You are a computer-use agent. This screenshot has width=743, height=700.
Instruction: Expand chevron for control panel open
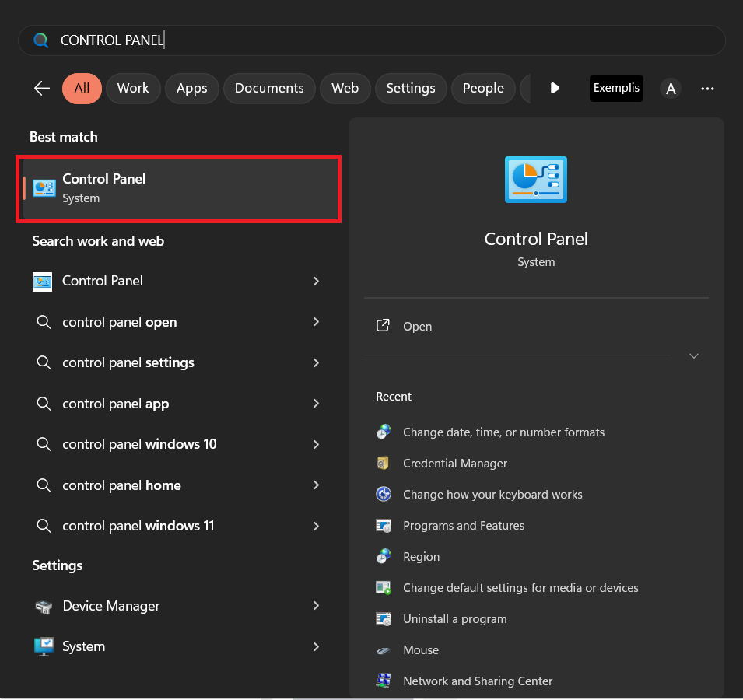(x=316, y=322)
